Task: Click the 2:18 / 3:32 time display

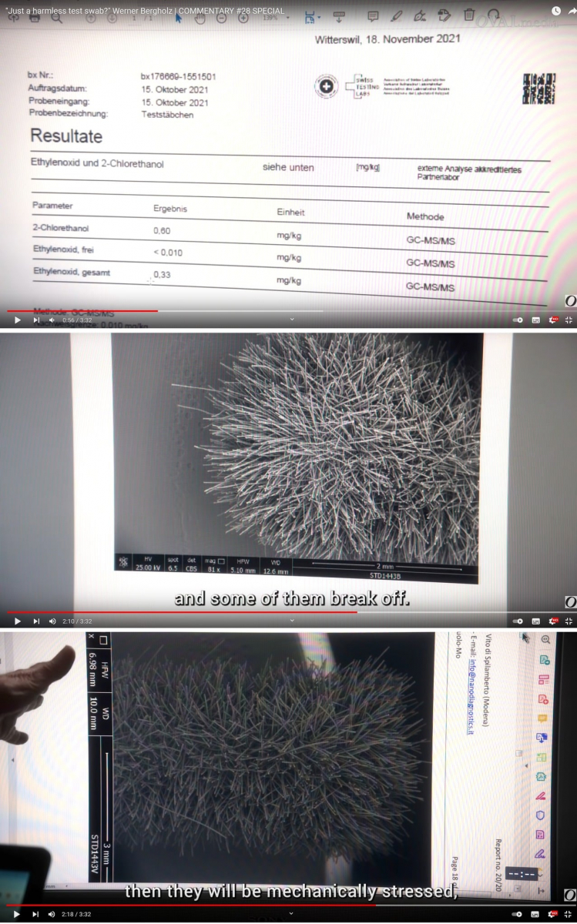Action: pyautogui.click(x=77, y=914)
